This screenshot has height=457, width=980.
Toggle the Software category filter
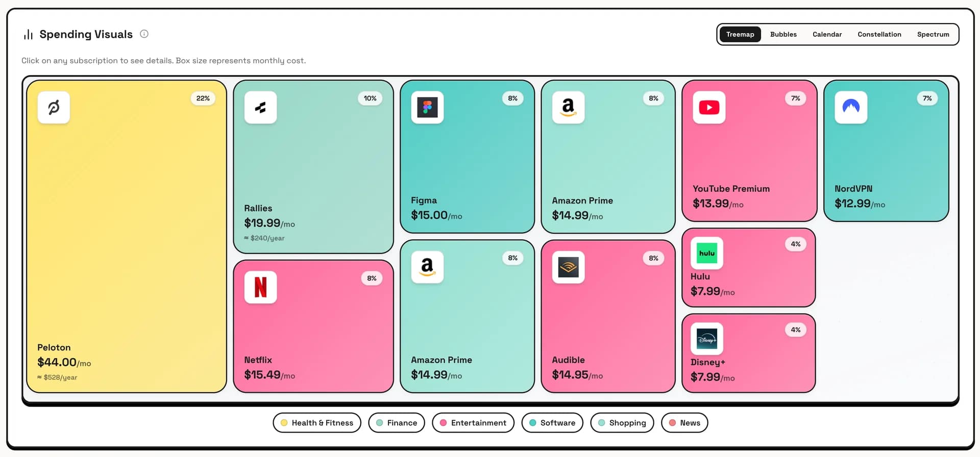point(552,423)
